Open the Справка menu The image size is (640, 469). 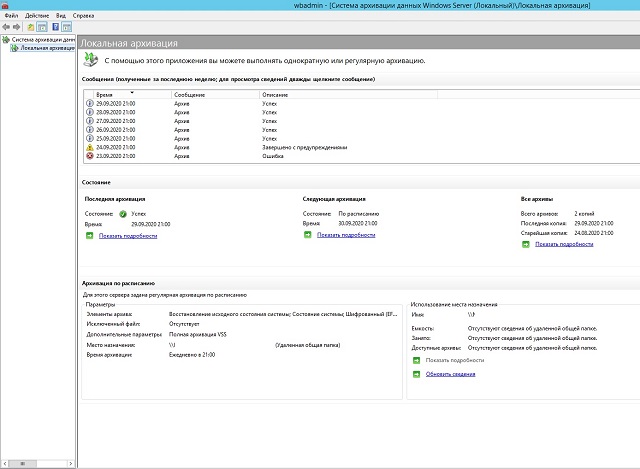83,16
